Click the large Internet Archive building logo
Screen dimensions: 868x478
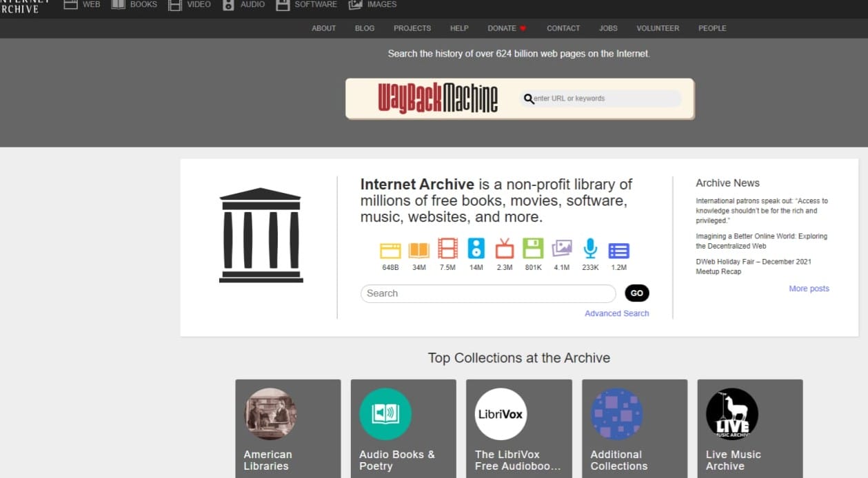pos(261,235)
